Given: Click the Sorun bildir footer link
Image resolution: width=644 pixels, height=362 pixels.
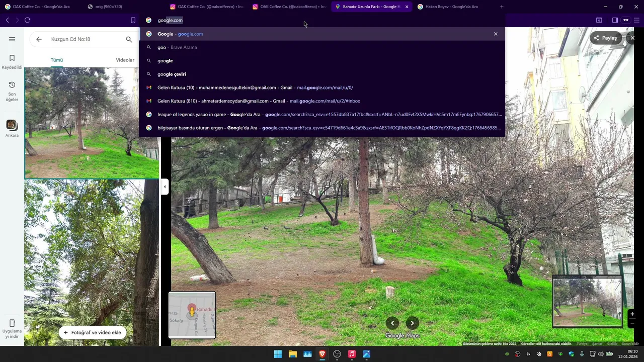Looking at the screenshot, I should point(630,344).
